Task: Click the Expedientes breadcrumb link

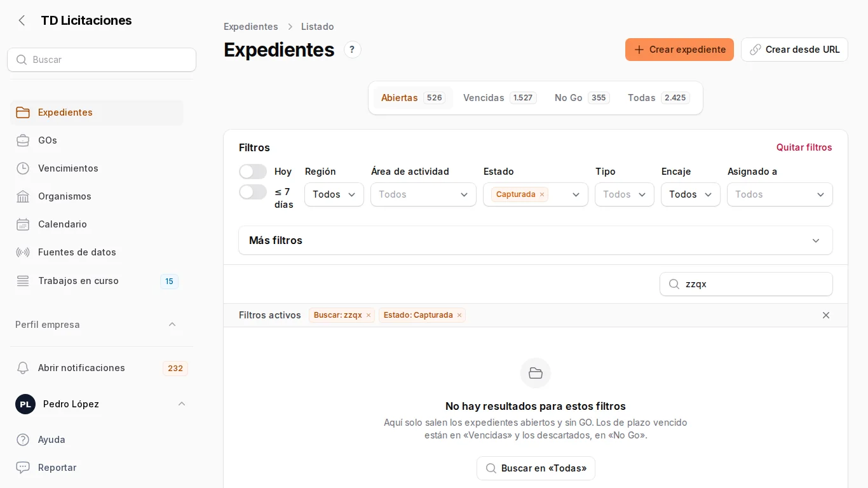Action: click(251, 27)
